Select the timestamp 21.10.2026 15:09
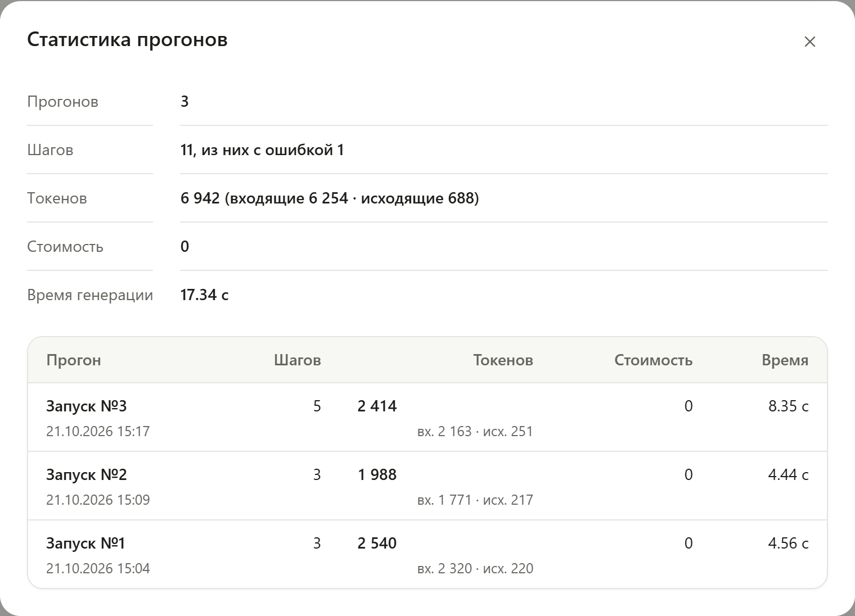Screen dimensions: 855x616 (98, 500)
